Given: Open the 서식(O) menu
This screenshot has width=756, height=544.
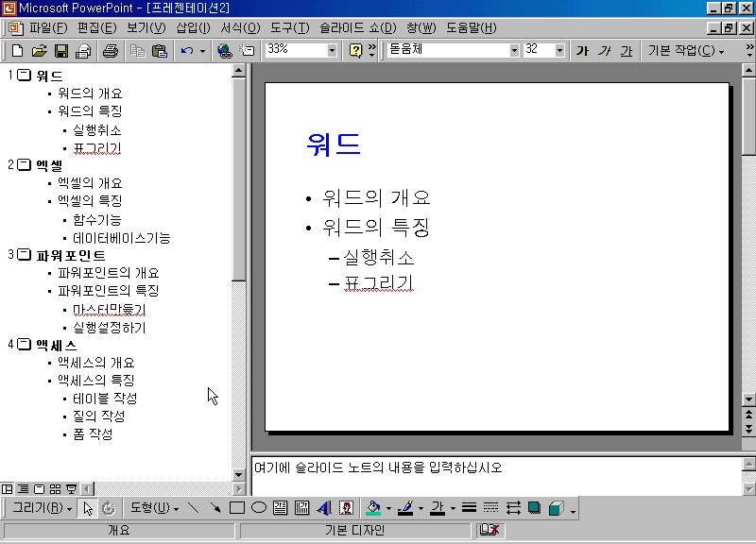Looking at the screenshot, I should 240,28.
